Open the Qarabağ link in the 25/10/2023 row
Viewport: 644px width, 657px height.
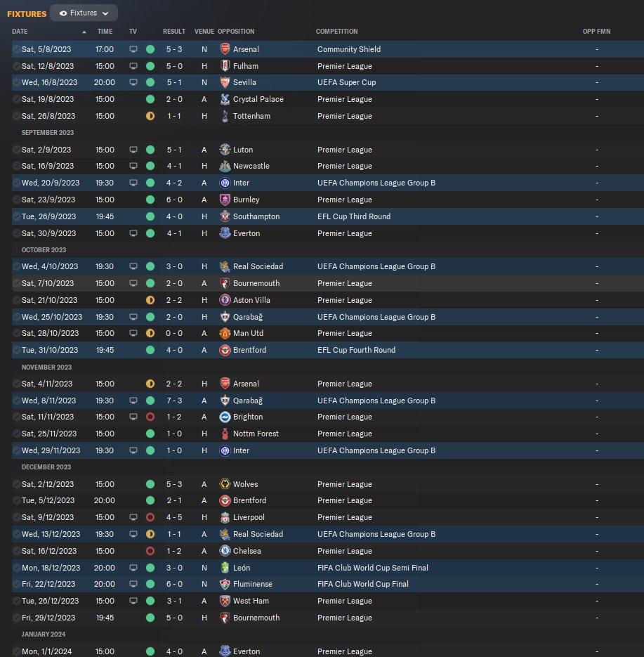click(248, 317)
